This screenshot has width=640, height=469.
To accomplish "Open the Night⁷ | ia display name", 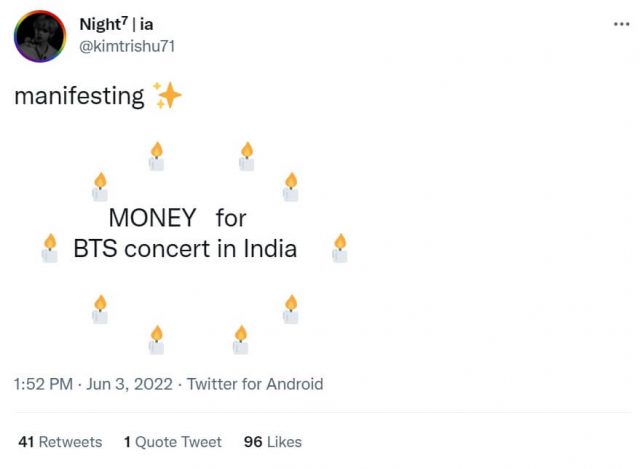I will pos(116,24).
